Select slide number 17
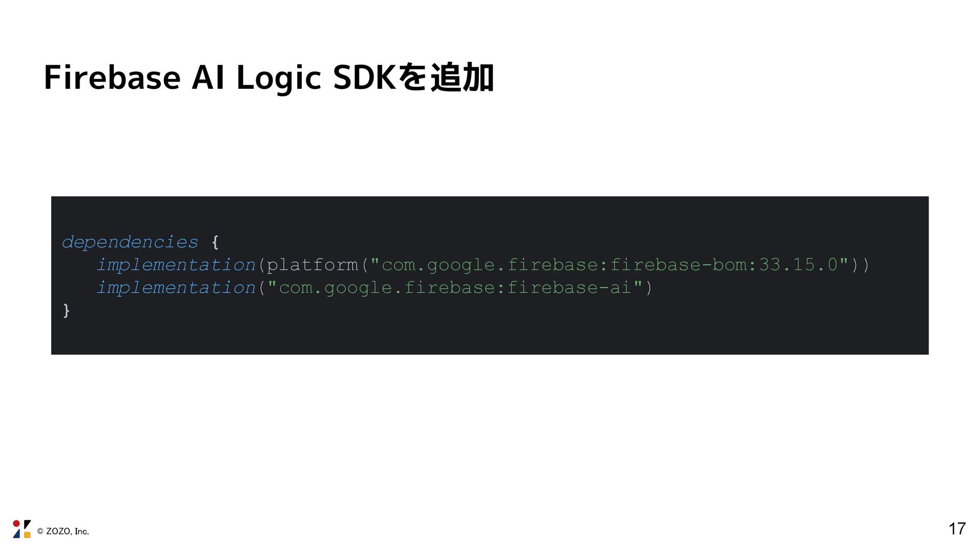 [x=957, y=529]
